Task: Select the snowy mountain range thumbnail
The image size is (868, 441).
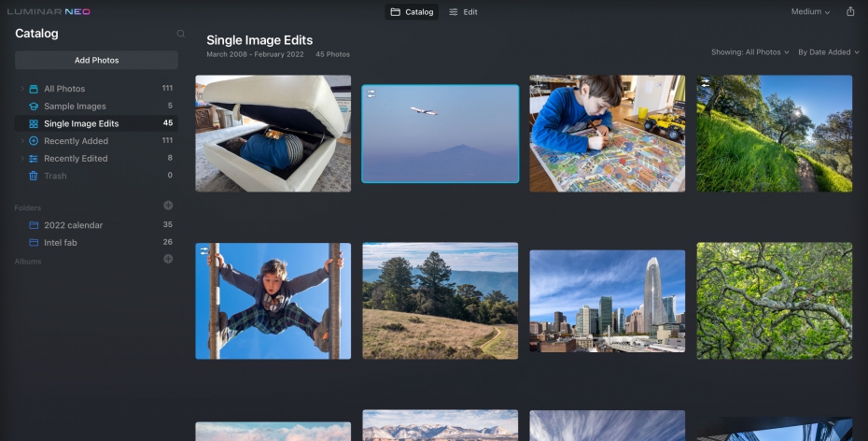Action: pyautogui.click(x=441, y=425)
